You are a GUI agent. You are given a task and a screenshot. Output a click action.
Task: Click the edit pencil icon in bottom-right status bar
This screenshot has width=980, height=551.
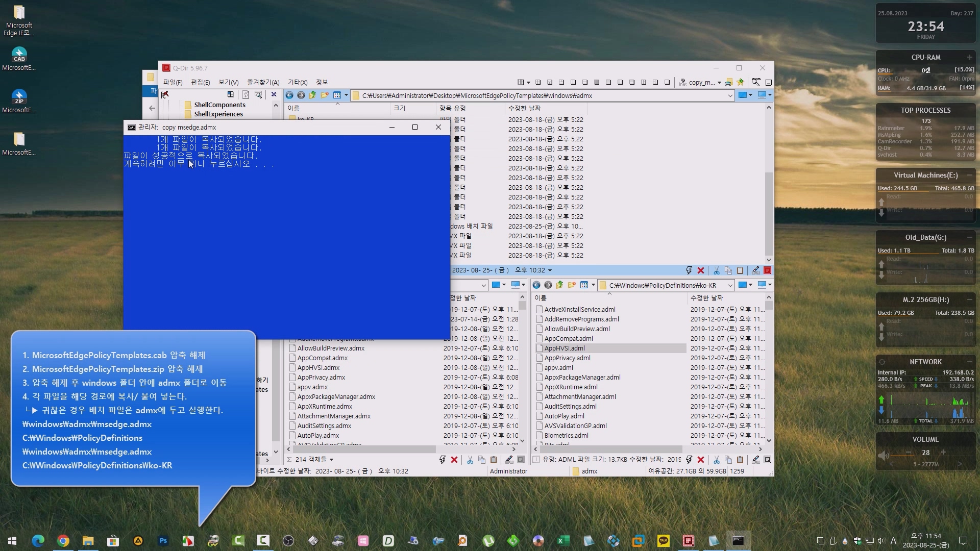755,460
